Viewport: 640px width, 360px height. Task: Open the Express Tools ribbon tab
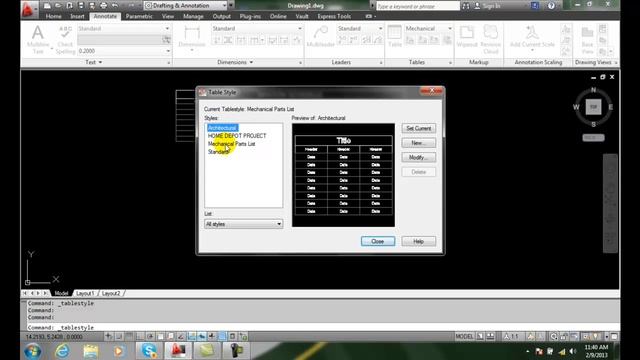click(334, 16)
